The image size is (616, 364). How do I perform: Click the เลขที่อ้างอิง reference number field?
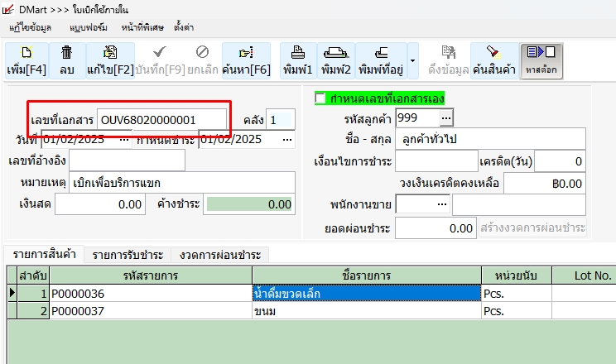point(127,160)
